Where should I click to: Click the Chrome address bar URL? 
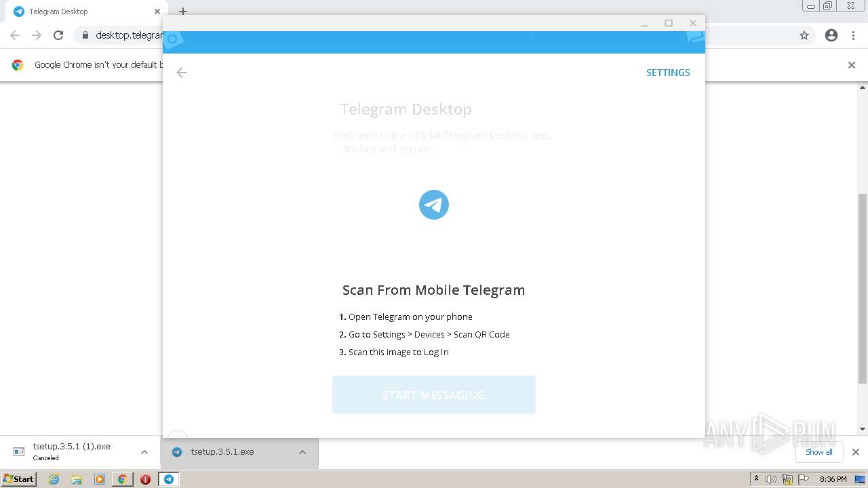[x=129, y=35]
